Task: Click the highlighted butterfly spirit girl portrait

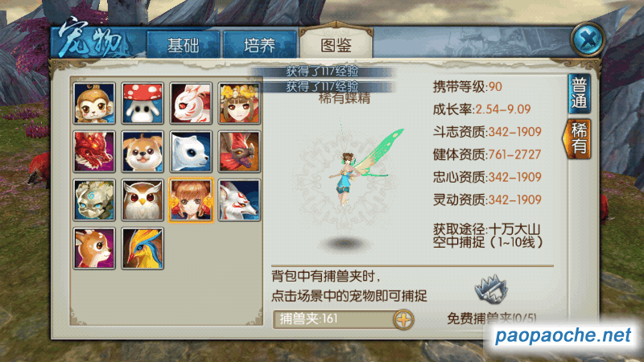Action: coord(191,200)
